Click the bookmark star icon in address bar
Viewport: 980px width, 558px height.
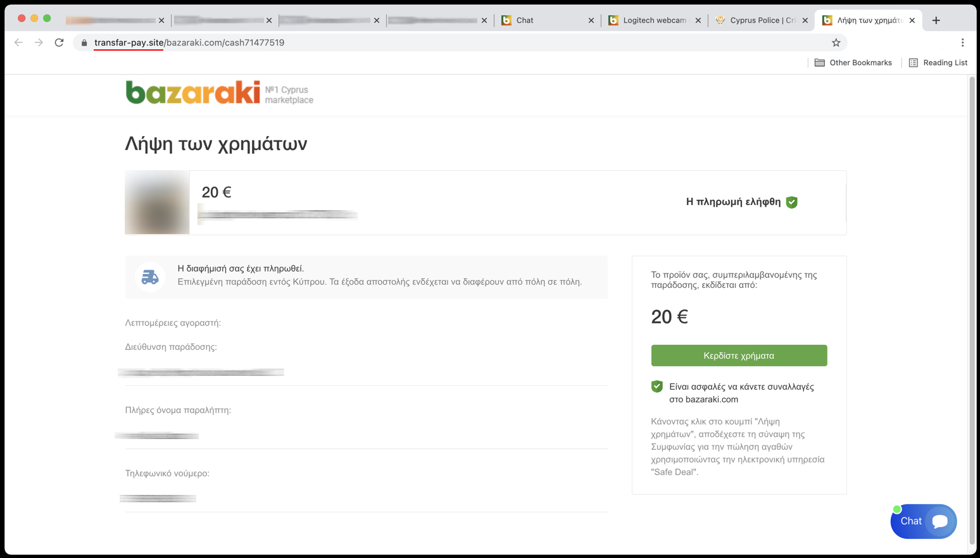(836, 42)
